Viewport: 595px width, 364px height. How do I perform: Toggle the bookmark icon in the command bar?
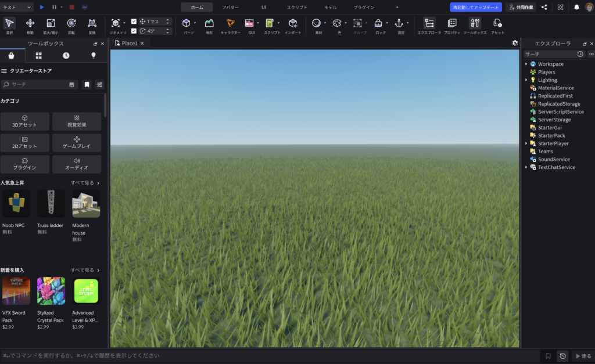point(548,356)
